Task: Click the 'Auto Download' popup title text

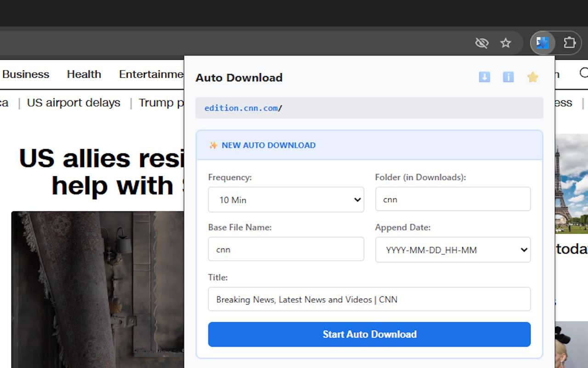Action: click(x=239, y=78)
